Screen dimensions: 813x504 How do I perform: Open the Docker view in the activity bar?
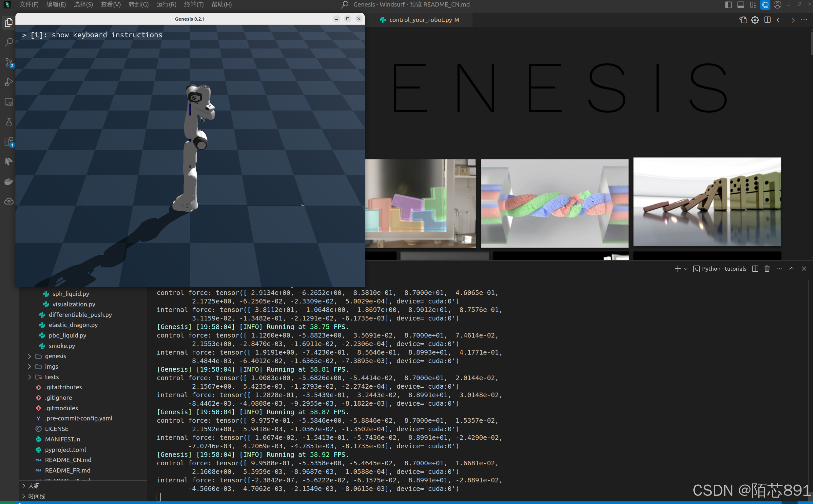click(x=9, y=181)
